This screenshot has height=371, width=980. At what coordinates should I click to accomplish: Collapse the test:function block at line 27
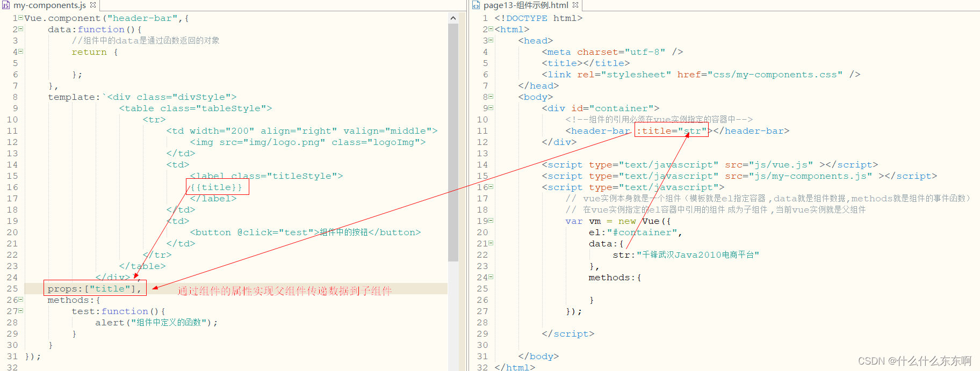pyautogui.click(x=21, y=311)
